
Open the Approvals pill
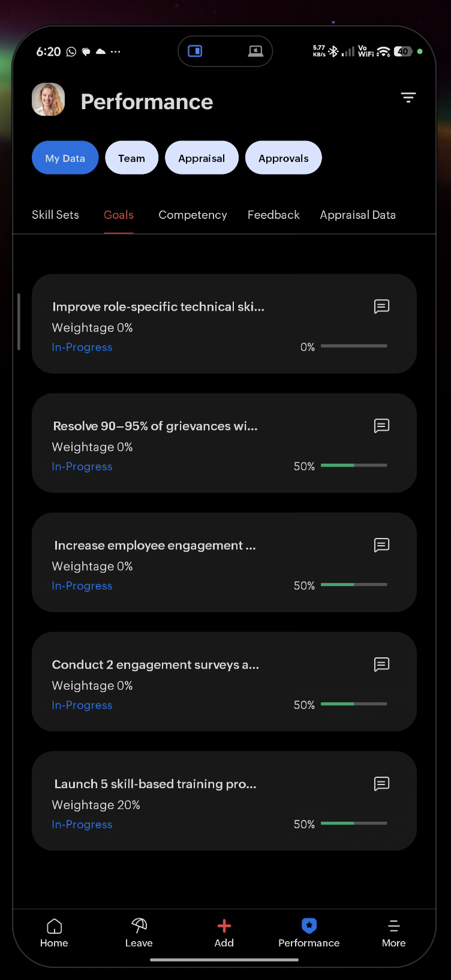tap(284, 158)
